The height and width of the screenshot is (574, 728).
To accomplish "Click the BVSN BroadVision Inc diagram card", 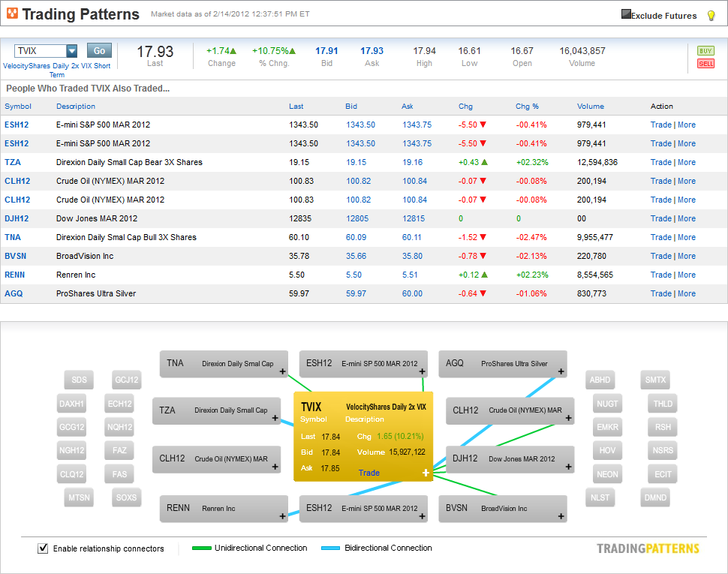I will coord(503,509).
